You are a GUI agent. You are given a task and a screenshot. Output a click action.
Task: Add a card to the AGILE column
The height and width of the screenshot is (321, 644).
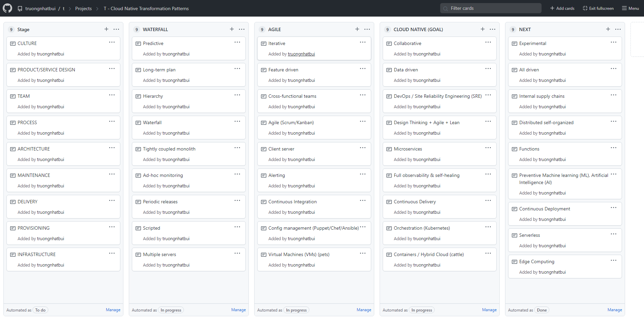[x=357, y=29]
